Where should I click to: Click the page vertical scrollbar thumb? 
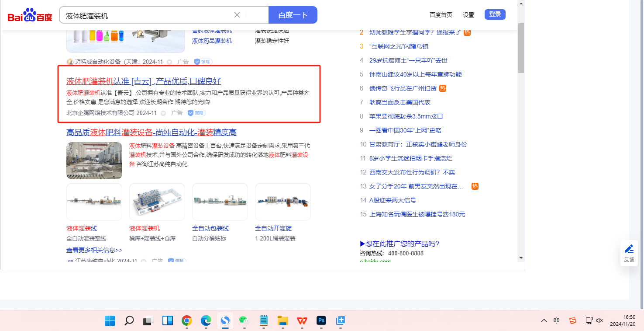click(521, 48)
